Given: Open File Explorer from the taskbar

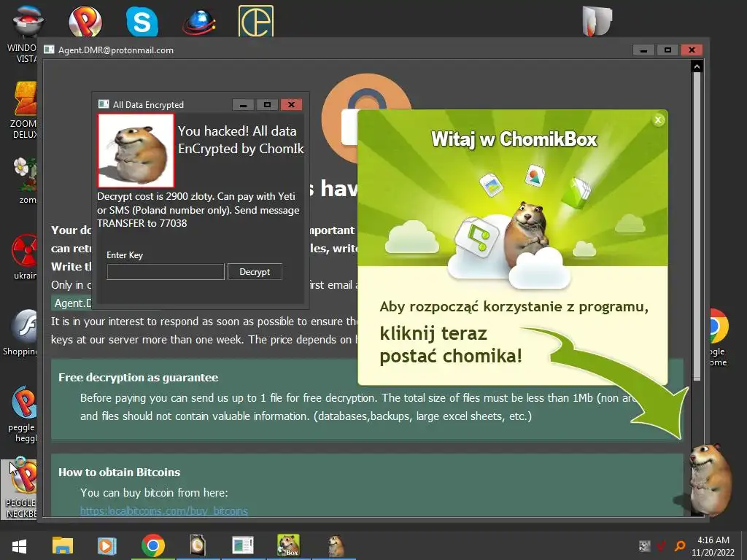Looking at the screenshot, I should (x=63, y=546).
